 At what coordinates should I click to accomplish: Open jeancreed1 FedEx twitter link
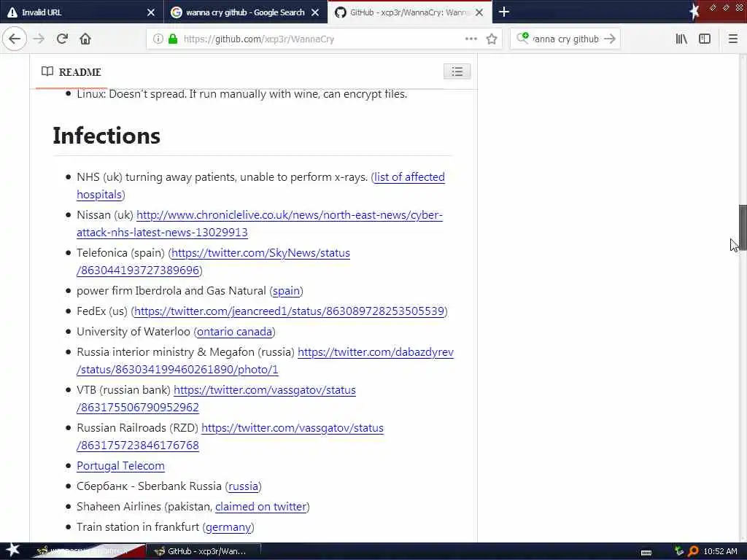coord(289,311)
